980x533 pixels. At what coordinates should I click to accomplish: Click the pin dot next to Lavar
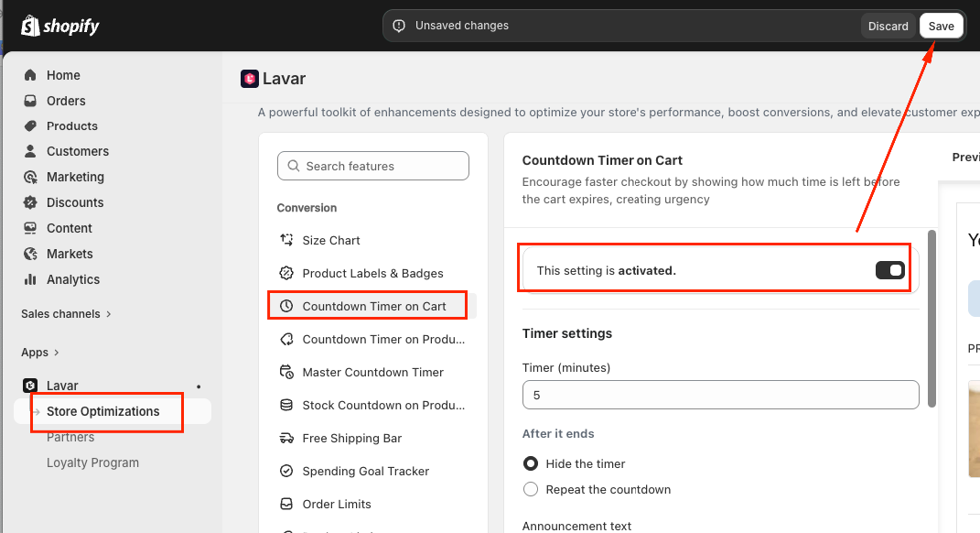(x=199, y=386)
